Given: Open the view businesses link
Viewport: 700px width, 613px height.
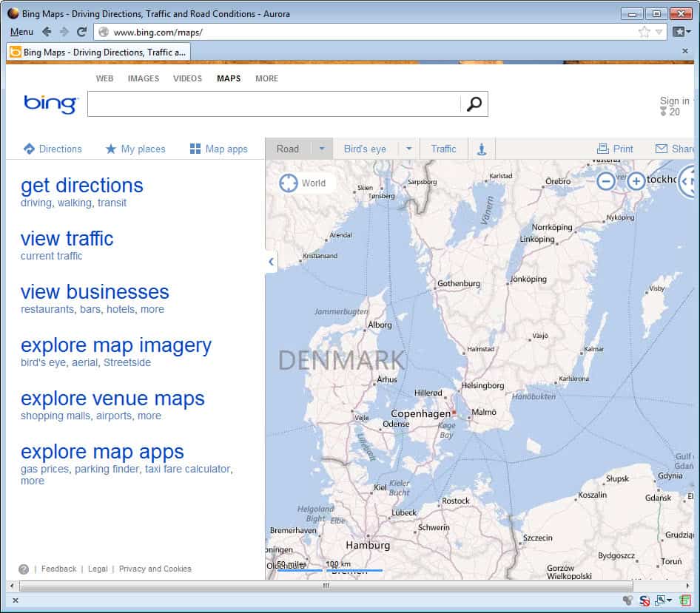Looking at the screenshot, I should [x=95, y=292].
